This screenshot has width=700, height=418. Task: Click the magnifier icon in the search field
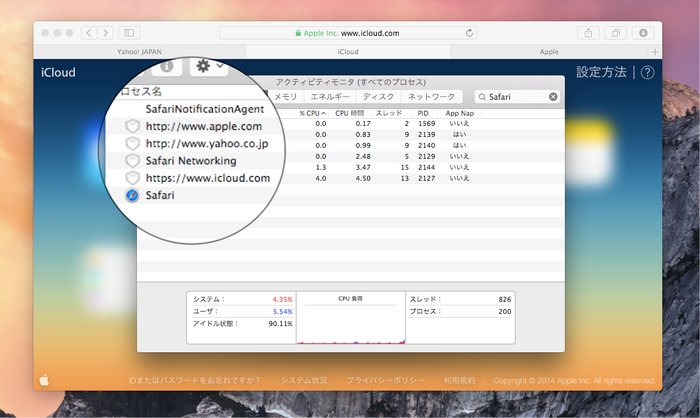pos(482,97)
